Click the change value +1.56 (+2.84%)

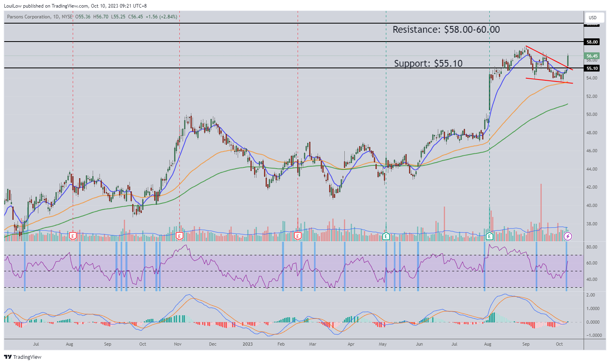click(161, 17)
